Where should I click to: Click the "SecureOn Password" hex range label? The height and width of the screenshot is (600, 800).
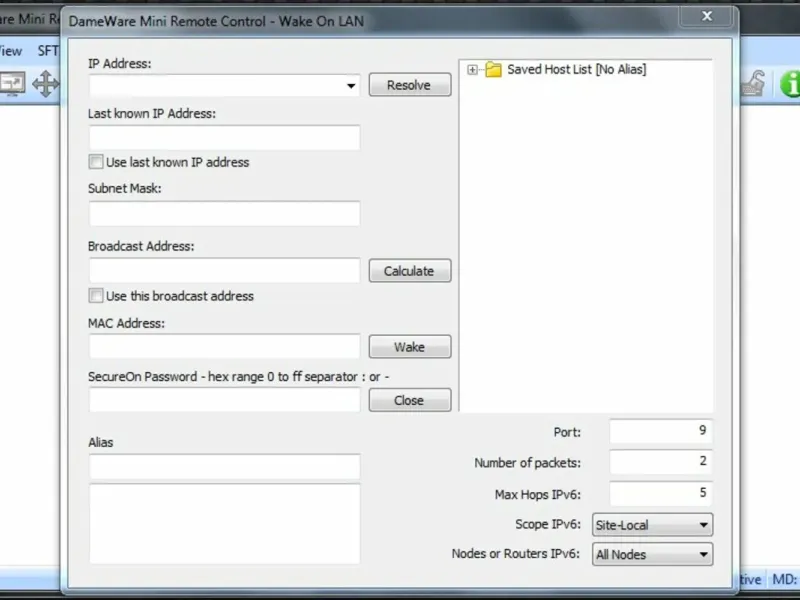click(238, 377)
